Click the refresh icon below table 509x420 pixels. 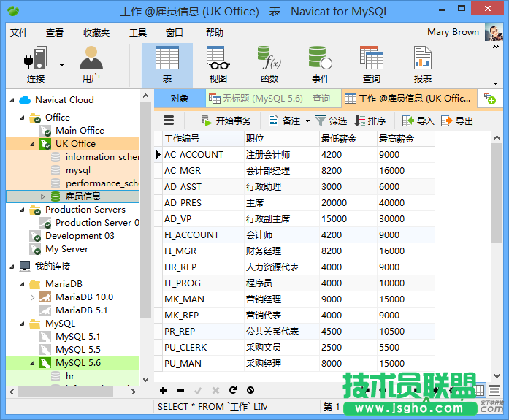coord(233,390)
